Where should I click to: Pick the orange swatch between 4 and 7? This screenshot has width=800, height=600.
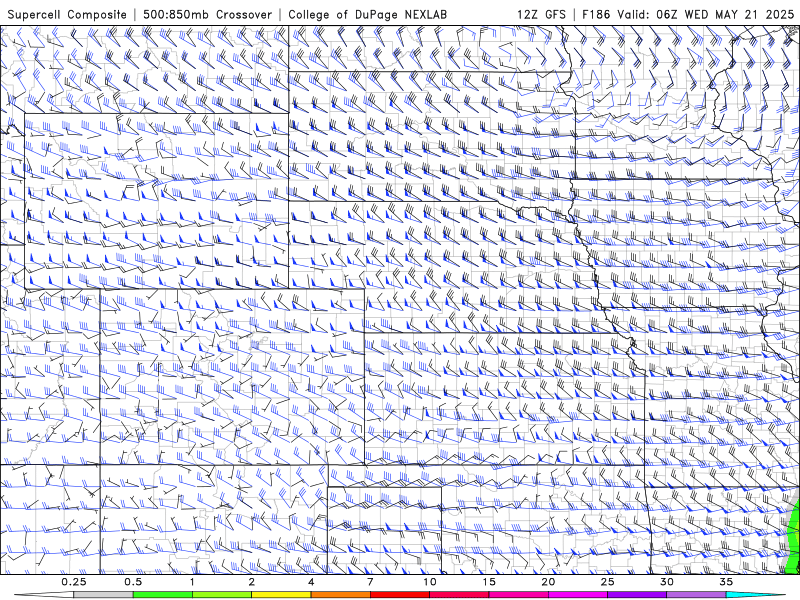coord(340,595)
